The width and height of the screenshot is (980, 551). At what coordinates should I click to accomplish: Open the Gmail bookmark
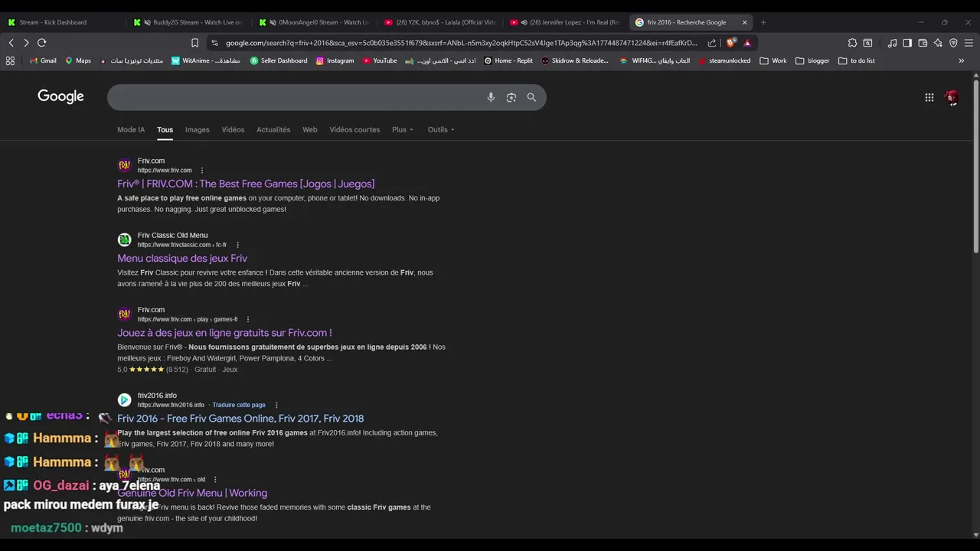[x=43, y=60]
